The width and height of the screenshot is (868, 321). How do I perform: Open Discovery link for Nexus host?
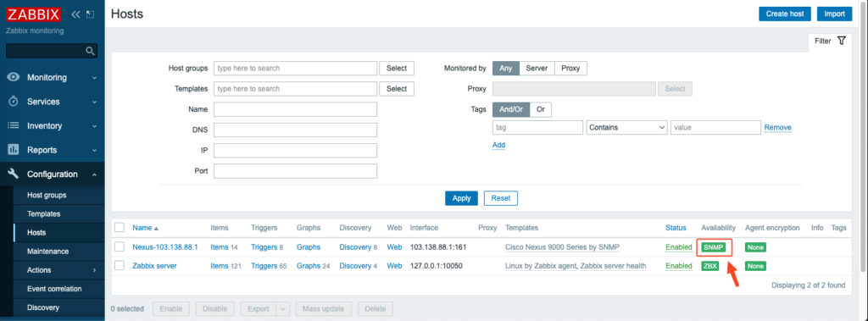(355, 246)
